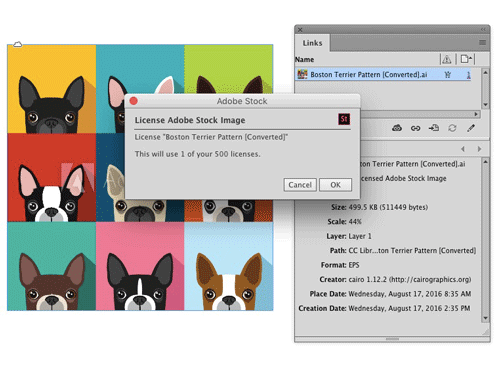
Task: Click Path value CC Libr...ton Terrier Pattern
Action: pos(412,250)
